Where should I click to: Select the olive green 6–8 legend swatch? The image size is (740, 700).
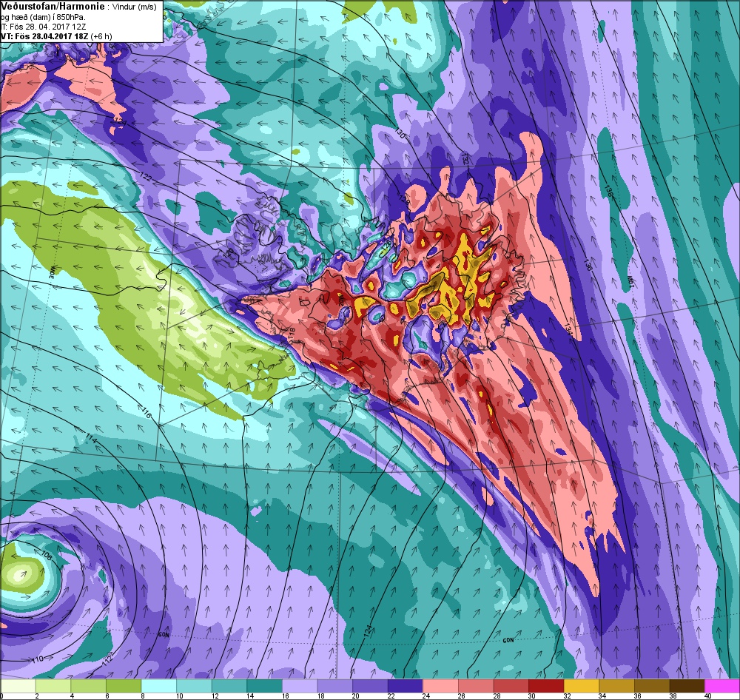point(124,685)
